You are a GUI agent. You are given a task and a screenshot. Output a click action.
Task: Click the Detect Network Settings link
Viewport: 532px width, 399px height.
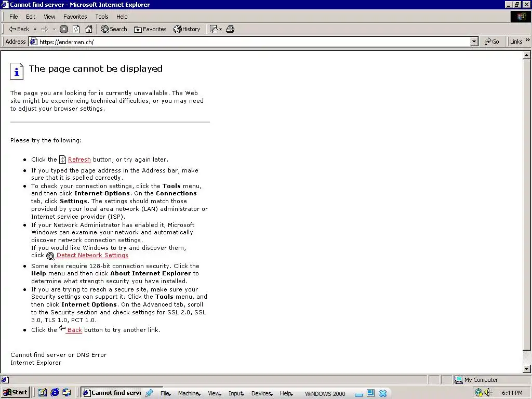point(92,255)
